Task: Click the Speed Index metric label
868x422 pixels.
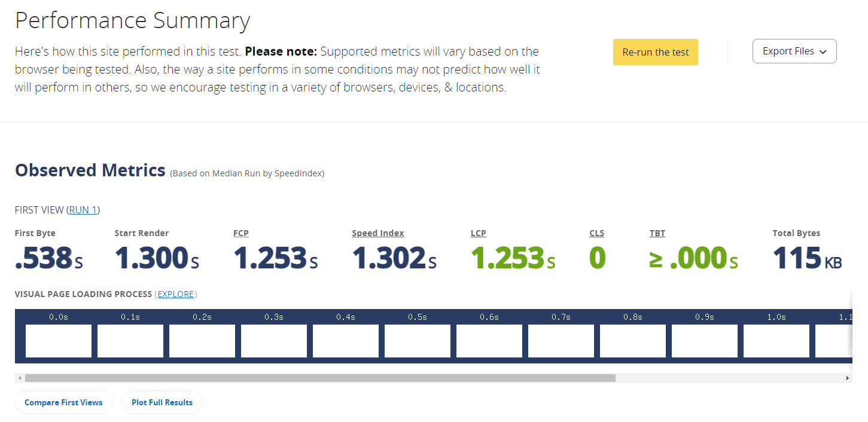Action: [x=378, y=233]
